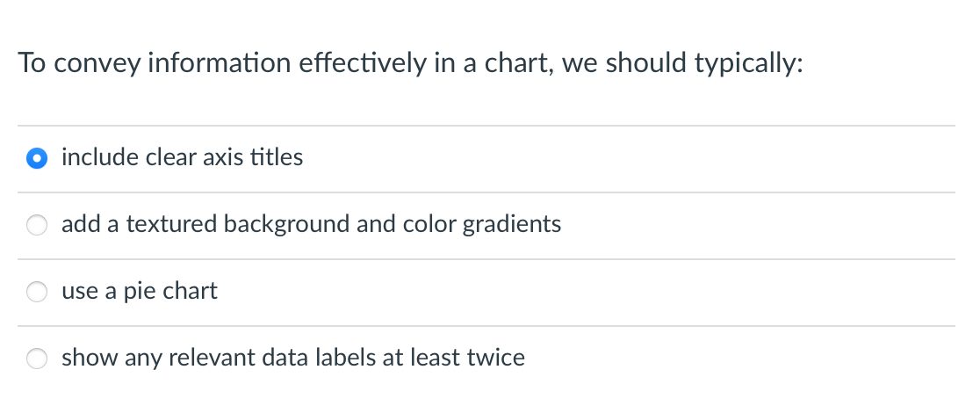
Task: Click the 'show any relevant data labels' text
Action: tap(292, 359)
